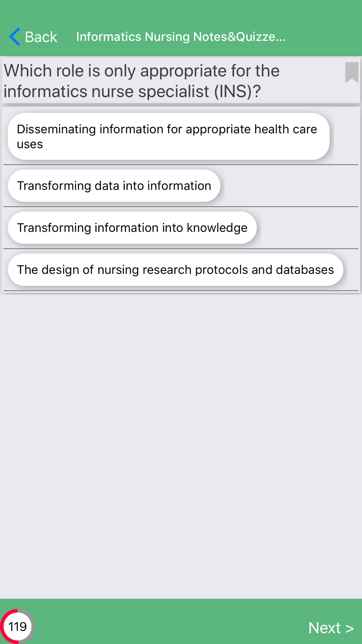Tap the blue back chevron icon

click(x=14, y=37)
